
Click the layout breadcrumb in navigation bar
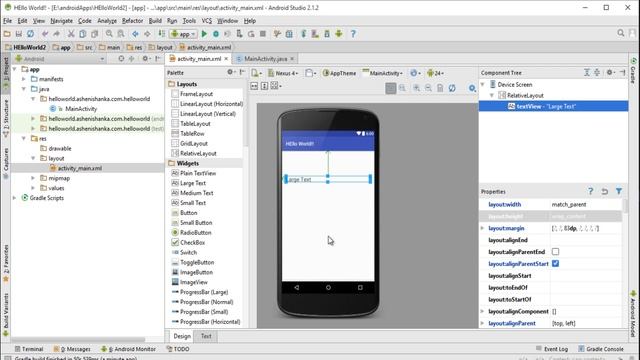(161, 47)
